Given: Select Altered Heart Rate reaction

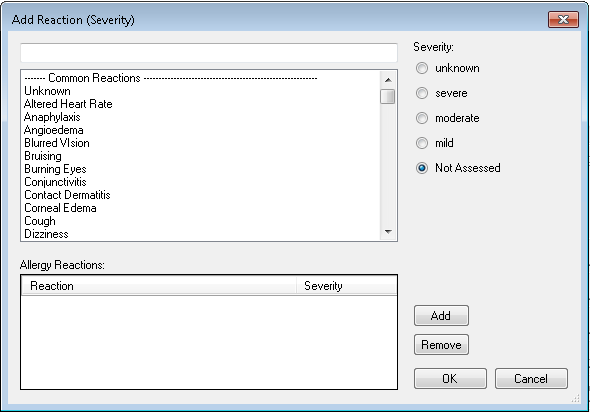Looking at the screenshot, I should pyautogui.click(x=68, y=104).
